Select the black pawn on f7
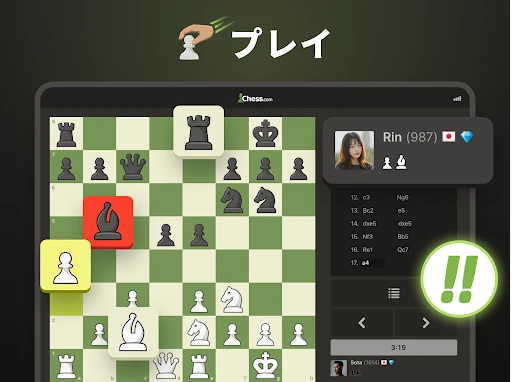Screen dimensions: 512x382 point(232,169)
